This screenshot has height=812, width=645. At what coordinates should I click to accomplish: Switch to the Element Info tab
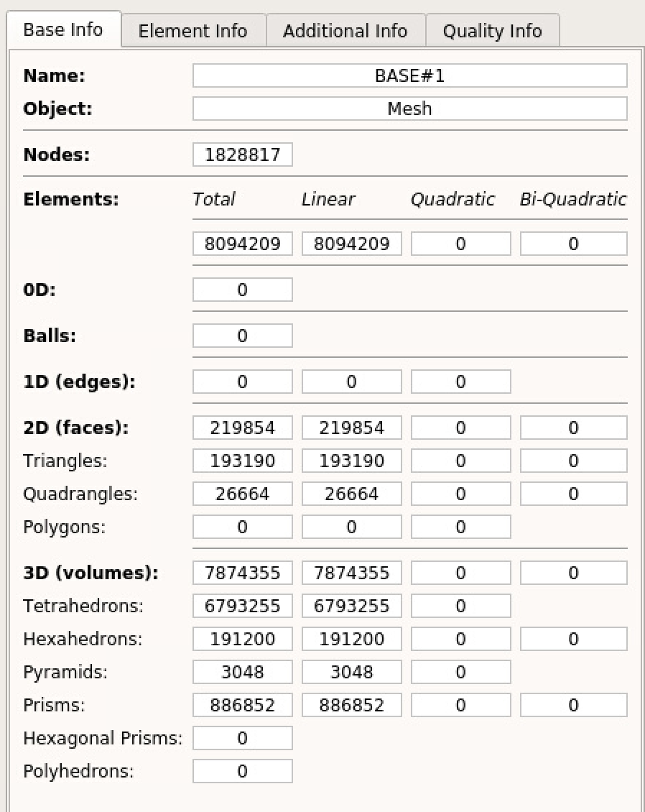click(x=192, y=31)
